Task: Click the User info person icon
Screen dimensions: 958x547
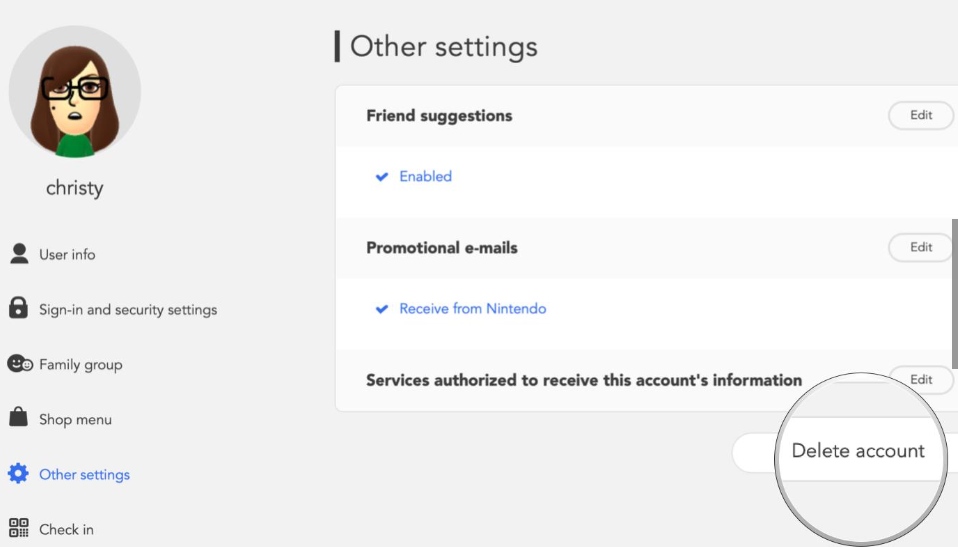Action: coord(18,254)
